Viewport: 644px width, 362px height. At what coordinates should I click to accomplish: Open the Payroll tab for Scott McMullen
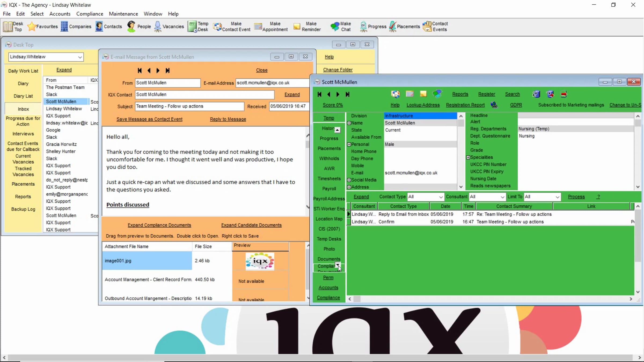point(329,189)
